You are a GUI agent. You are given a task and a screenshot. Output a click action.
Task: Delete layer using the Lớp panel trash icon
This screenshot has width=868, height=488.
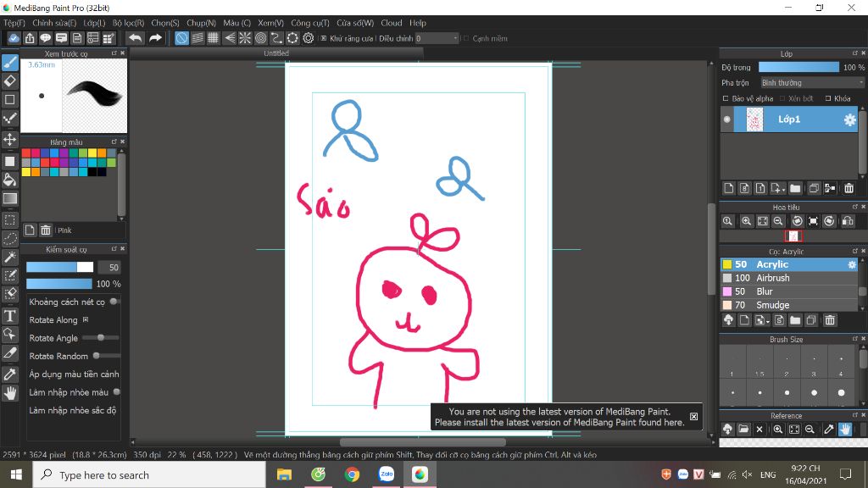point(849,189)
